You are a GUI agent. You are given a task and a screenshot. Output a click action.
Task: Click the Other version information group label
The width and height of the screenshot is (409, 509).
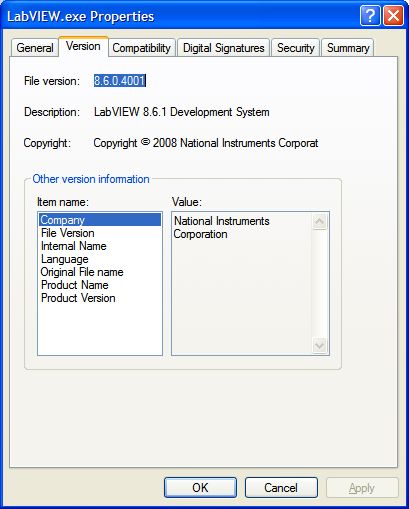91,179
